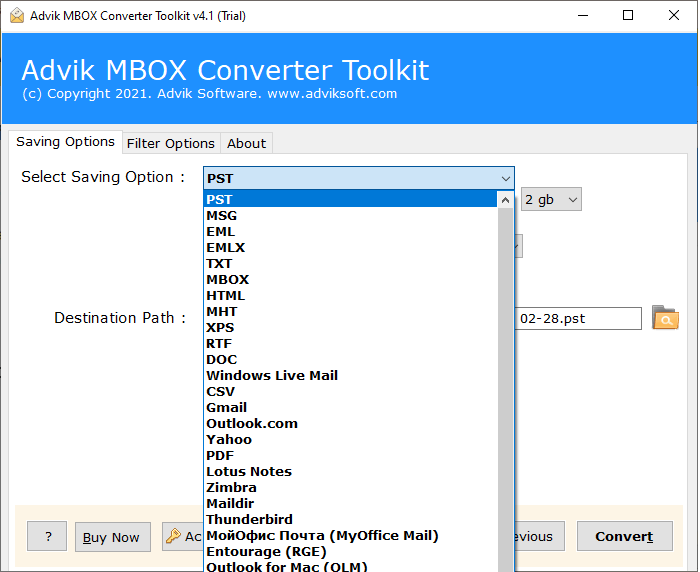Click the Advik envelope app icon
Viewport: 700px width, 572px height.
tap(17, 16)
